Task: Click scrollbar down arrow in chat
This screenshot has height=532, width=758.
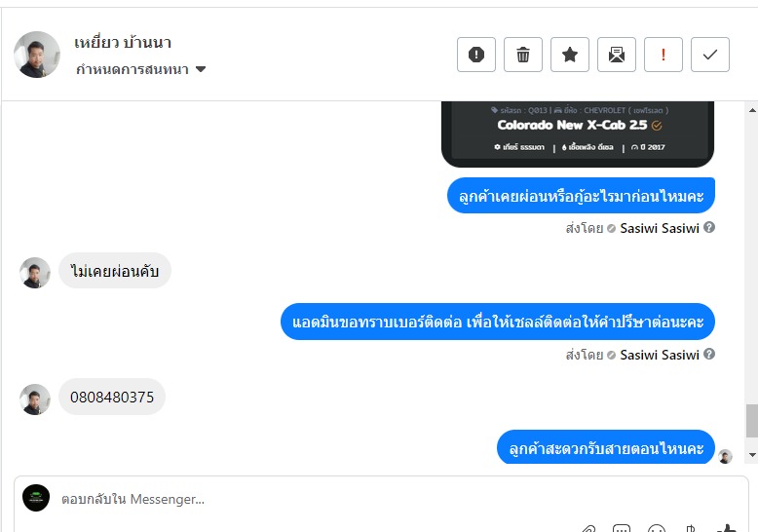Action: click(x=752, y=455)
